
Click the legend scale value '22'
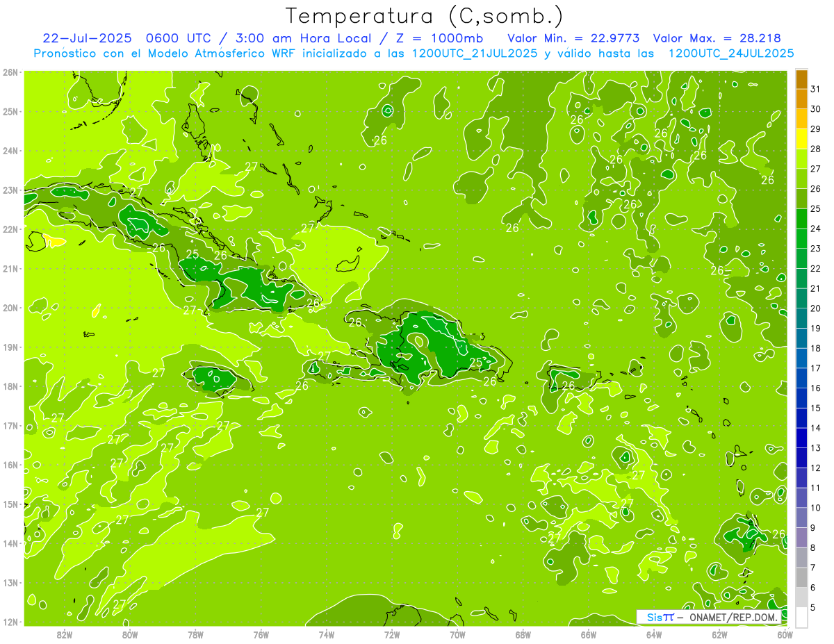pyautogui.click(x=816, y=268)
